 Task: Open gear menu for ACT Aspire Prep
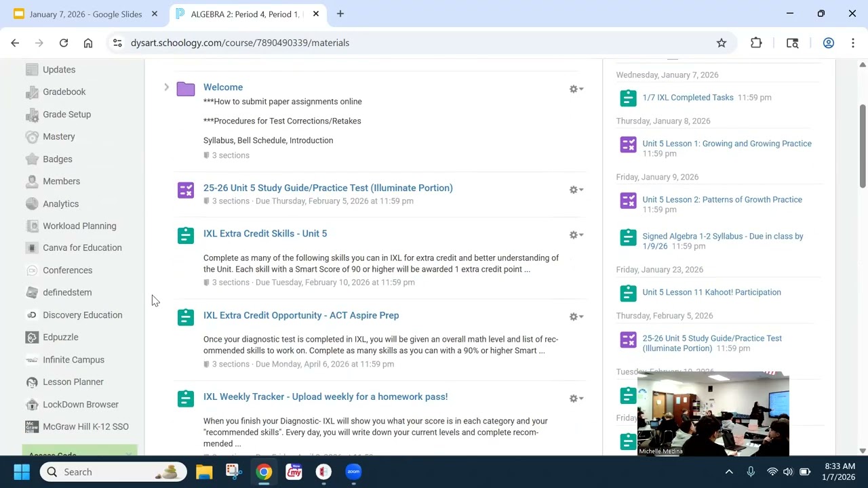point(576,317)
